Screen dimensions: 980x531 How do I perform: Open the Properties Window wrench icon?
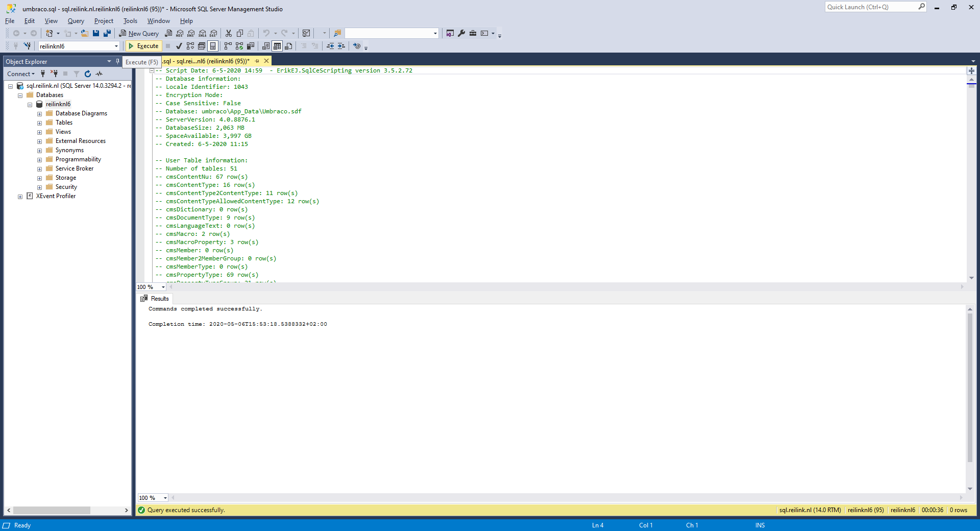461,33
